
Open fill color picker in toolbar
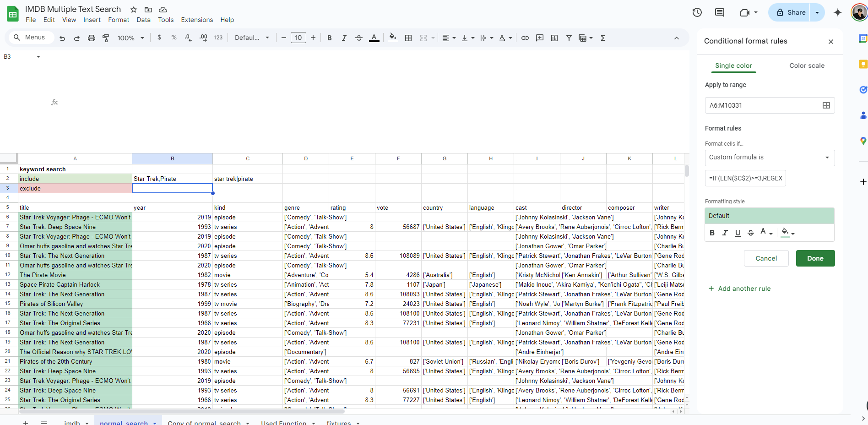(x=392, y=38)
